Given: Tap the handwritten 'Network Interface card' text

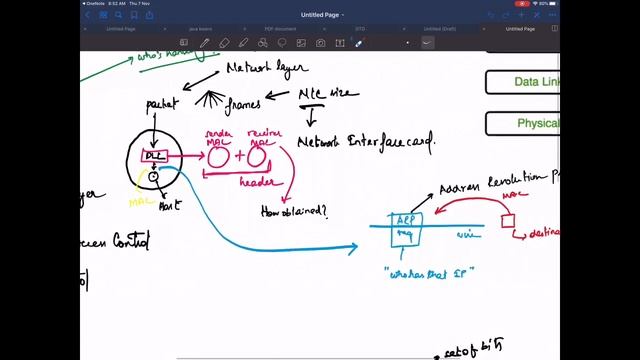Looking at the screenshot, I should [x=367, y=142].
